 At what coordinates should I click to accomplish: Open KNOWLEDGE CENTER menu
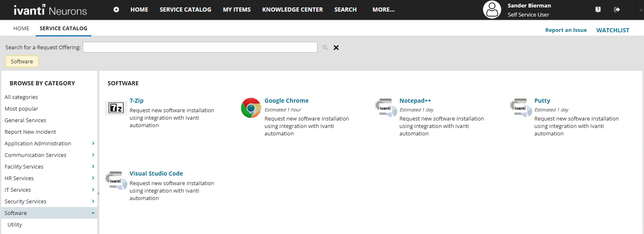point(293,10)
